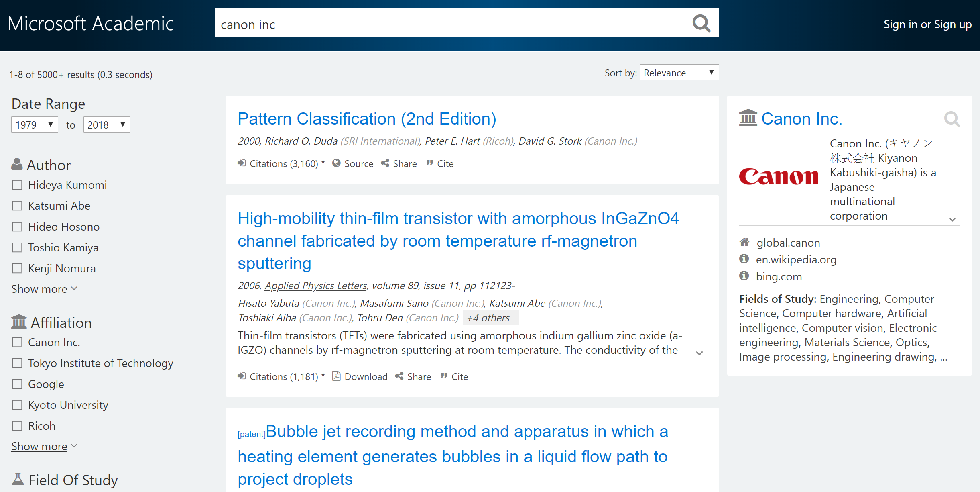This screenshot has height=492, width=980.
Task: Open the Pattern Classification (2nd Edition) title
Action: pyautogui.click(x=367, y=119)
